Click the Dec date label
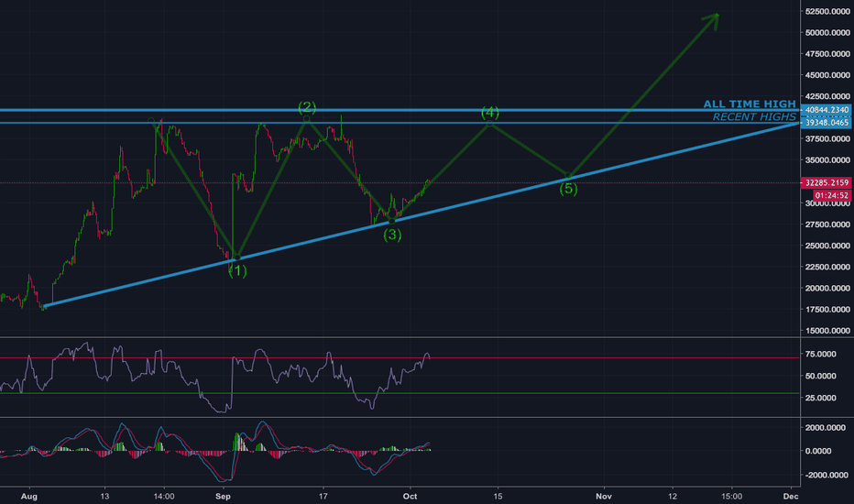 coord(791,497)
